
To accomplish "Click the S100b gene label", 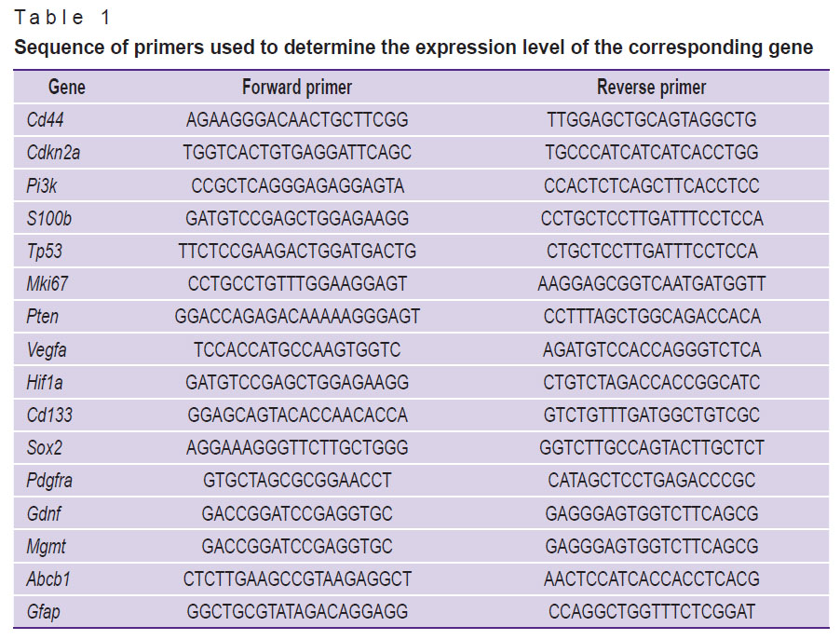I will (48, 219).
